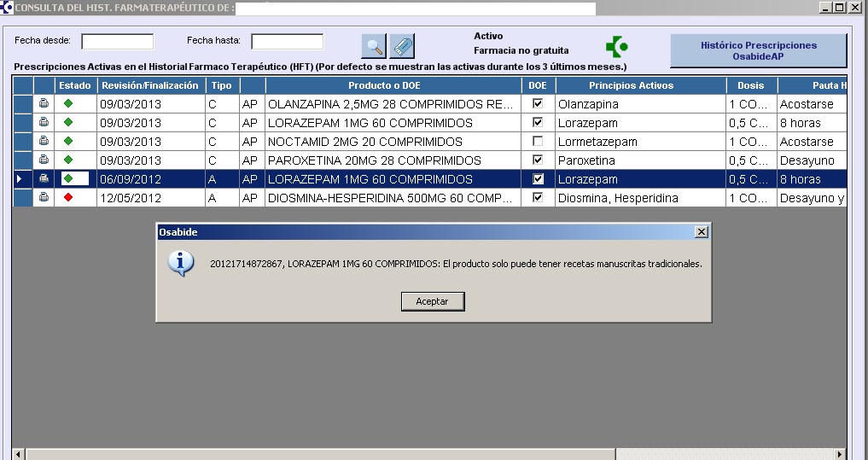The image size is (868, 460).
Task: Click into the Fecha desde field
Action: point(117,41)
